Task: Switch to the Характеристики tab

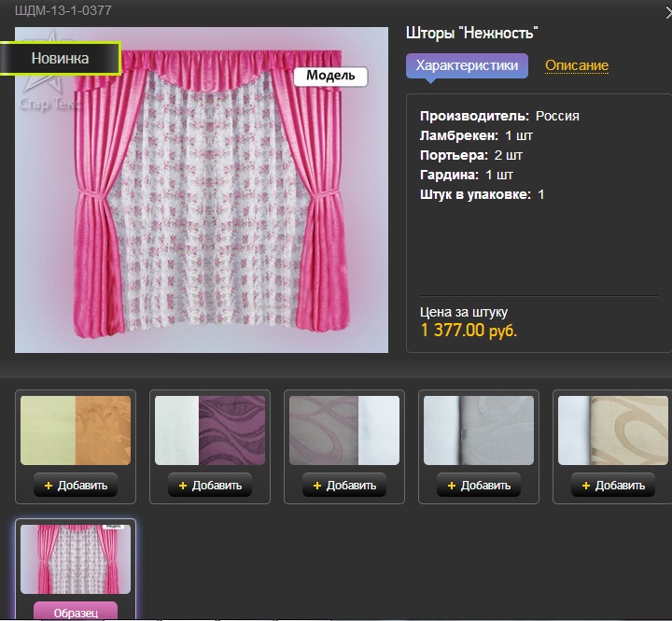Action: 467,65
